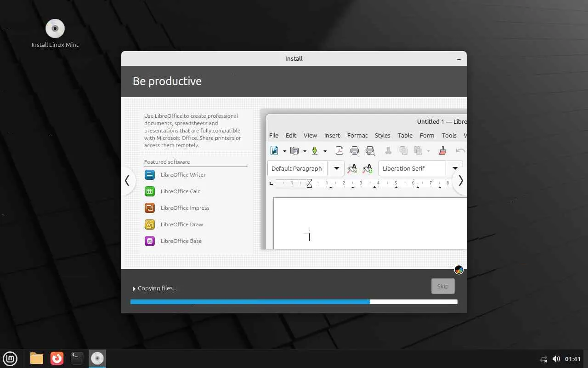The image size is (588, 368).
Task: Select the LibreOffice Writer icon in Featured software
Action: coord(149,175)
